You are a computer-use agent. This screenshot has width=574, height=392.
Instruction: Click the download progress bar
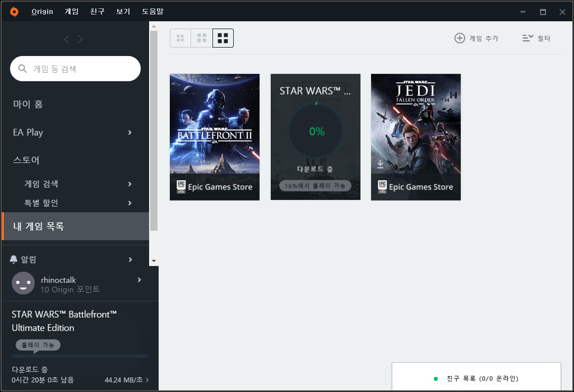point(80,356)
